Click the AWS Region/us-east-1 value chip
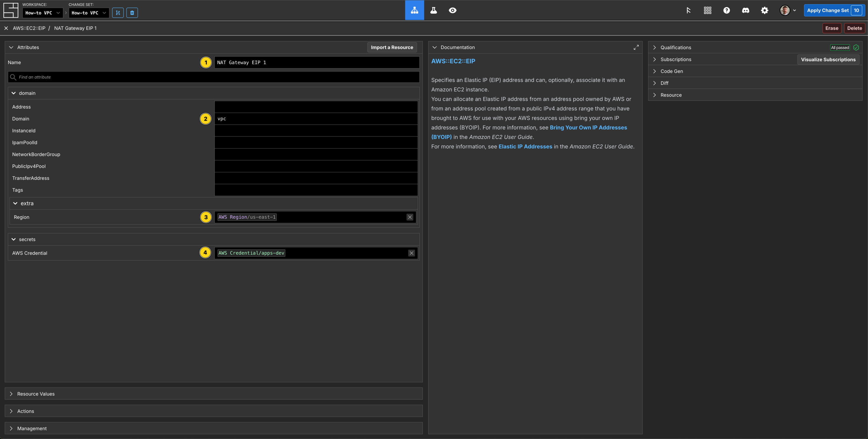Screen dimensions: 868x439 (x=247, y=217)
